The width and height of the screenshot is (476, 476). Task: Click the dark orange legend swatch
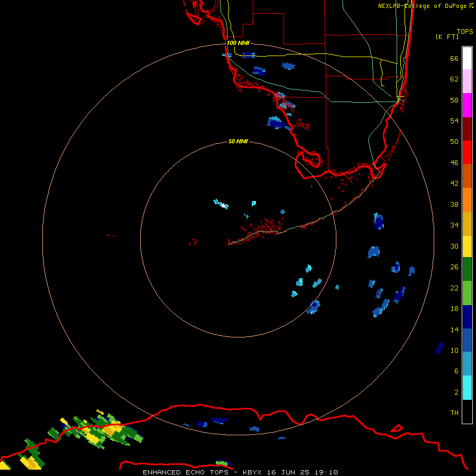(467, 176)
